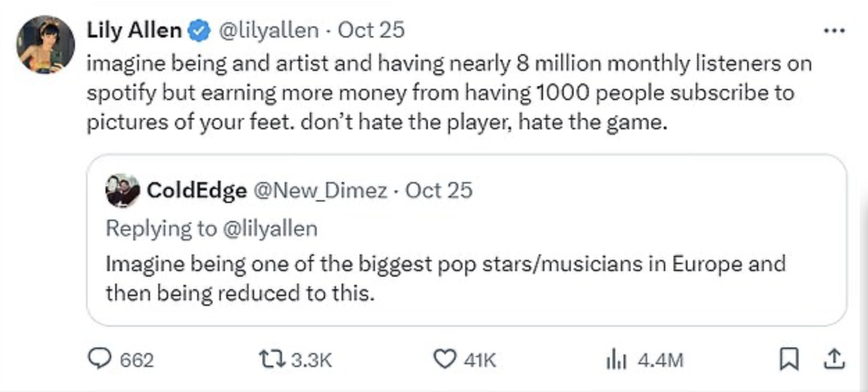Click the blue verified badge
This screenshot has height=392, width=868.
(x=199, y=31)
